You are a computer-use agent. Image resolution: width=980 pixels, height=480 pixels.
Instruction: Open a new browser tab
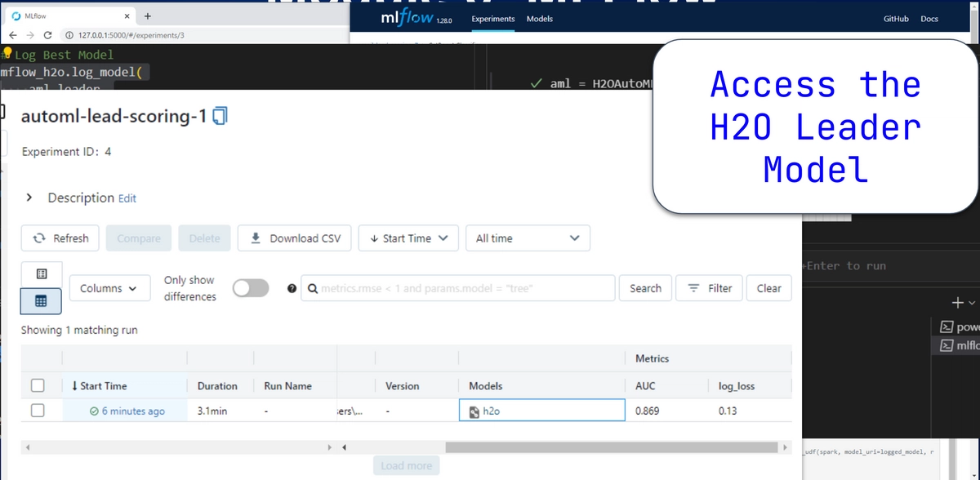click(x=147, y=16)
